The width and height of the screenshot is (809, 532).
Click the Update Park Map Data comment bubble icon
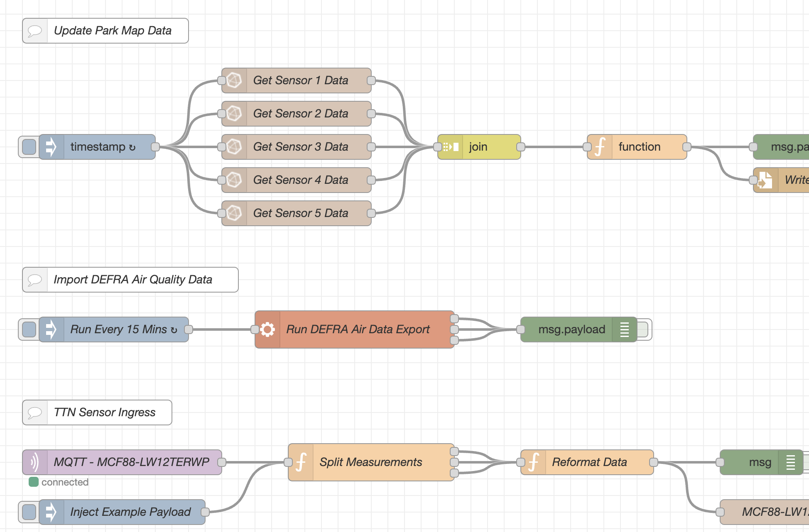point(35,31)
